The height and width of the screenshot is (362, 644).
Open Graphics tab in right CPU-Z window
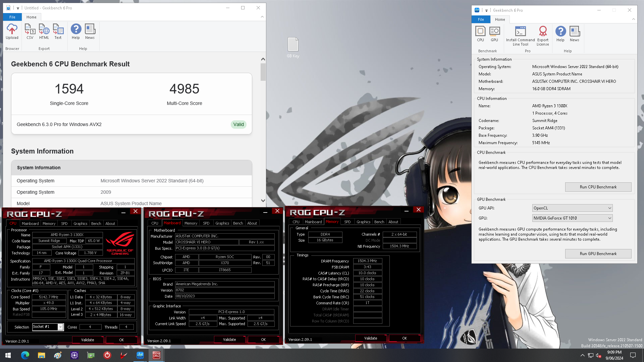point(364,222)
